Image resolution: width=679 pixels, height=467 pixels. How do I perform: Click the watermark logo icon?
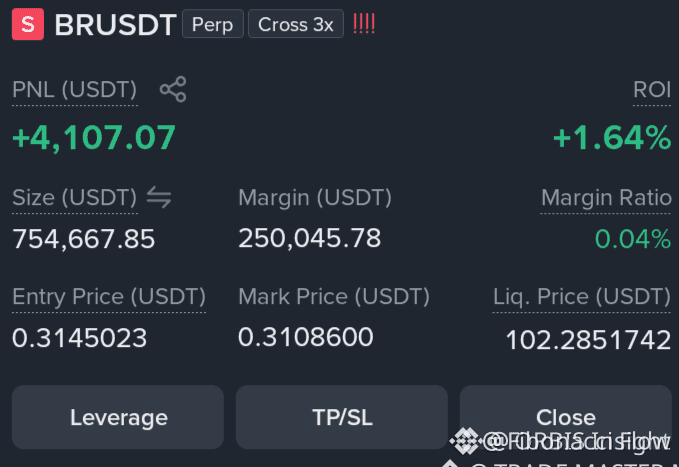click(x=464, y=441)
